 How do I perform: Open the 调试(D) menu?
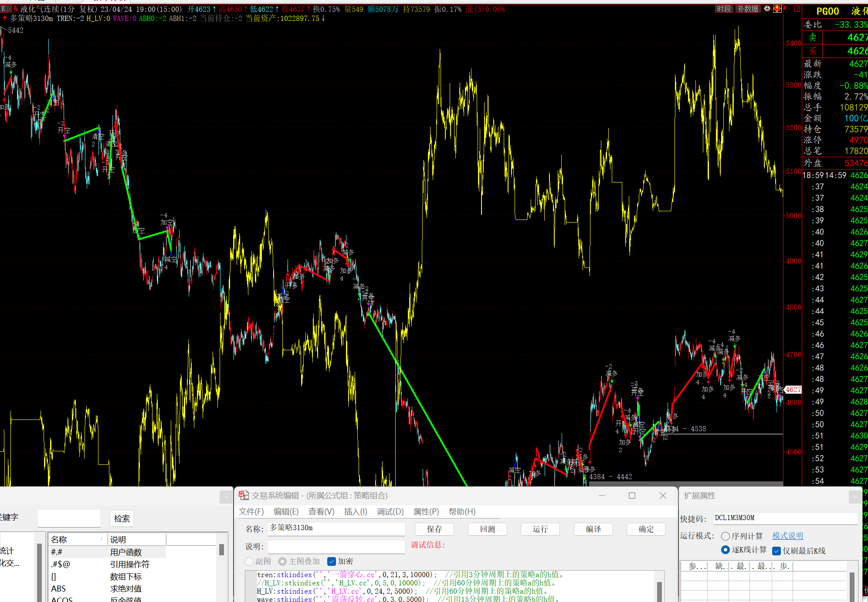click(x=390, y=511)
